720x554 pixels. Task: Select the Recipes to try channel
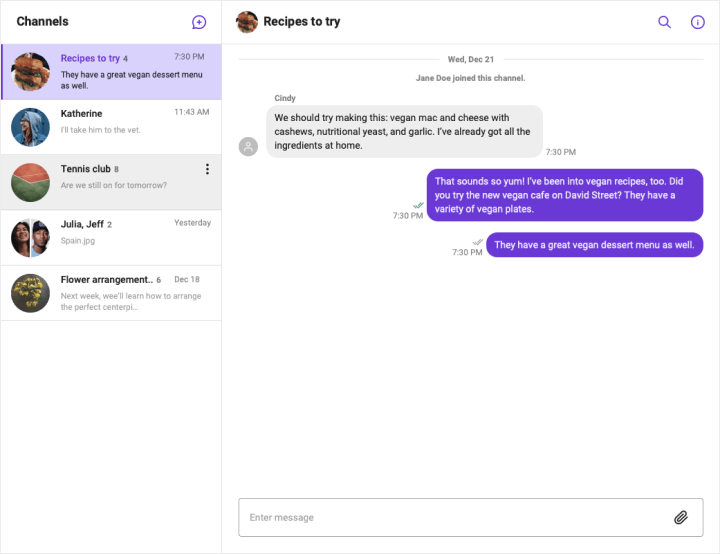coord(111,72)
